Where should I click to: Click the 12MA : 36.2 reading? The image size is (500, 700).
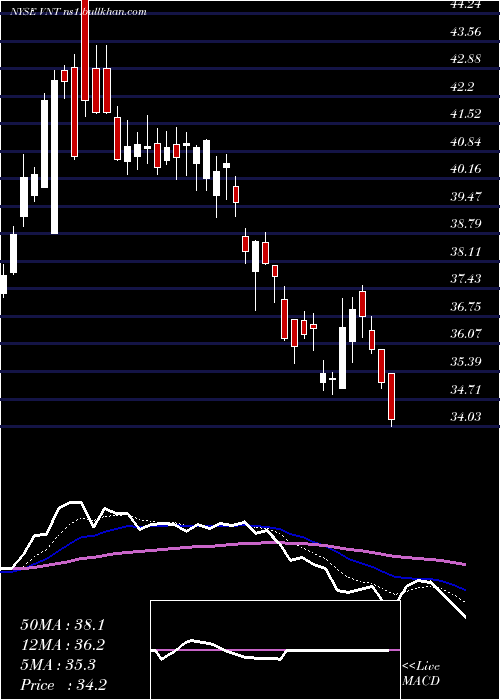pos(62,645)
